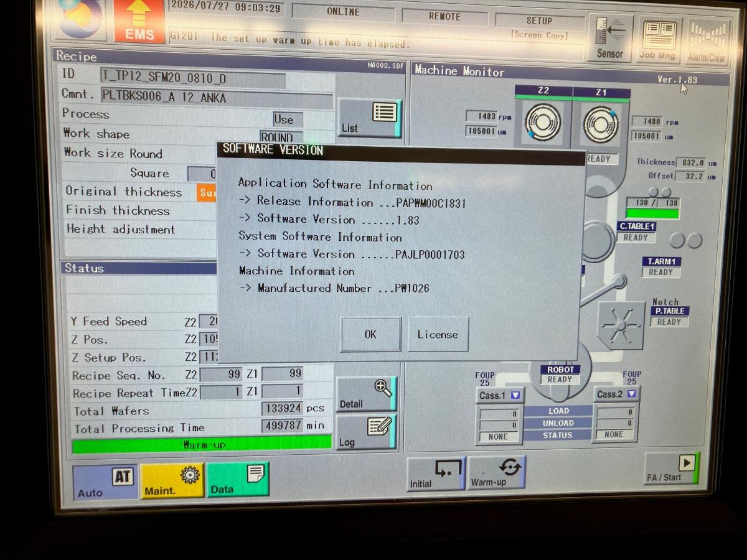The image size is (747, 560).
Task: Start the Warm-up cycle button
Action: [x=496, y=472]
